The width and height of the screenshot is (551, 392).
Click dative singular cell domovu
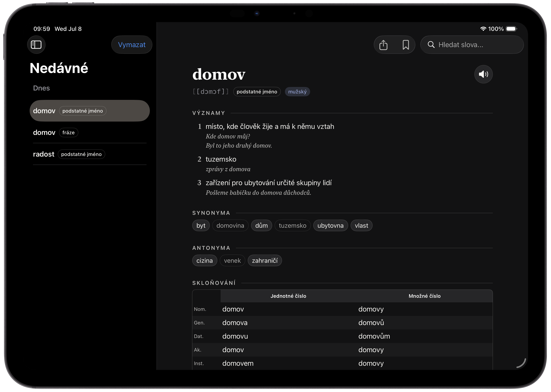tap(235, 336)
